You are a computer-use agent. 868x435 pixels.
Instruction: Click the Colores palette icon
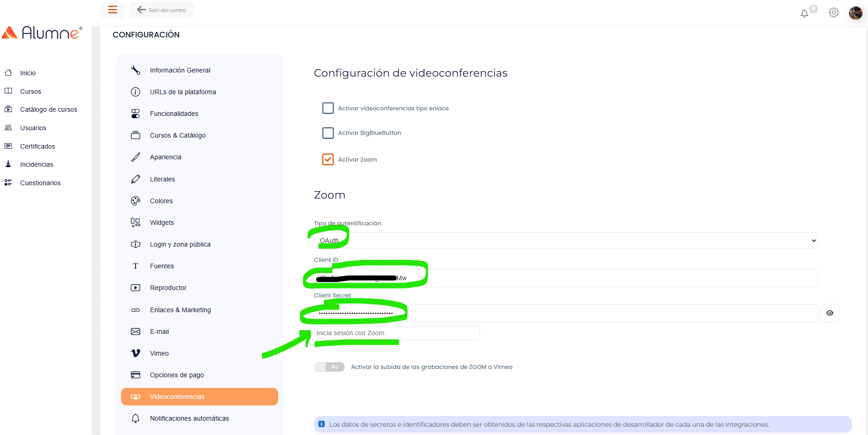point(135,201)
